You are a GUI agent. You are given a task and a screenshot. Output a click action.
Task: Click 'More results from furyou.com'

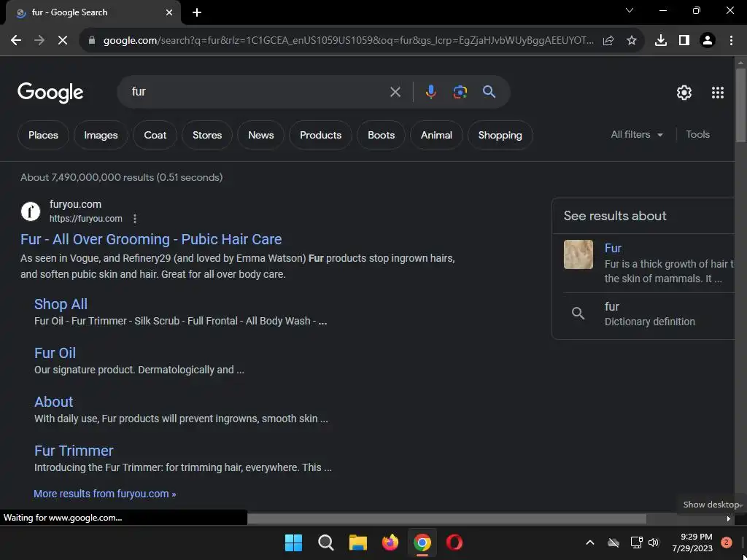coord(105,494)
